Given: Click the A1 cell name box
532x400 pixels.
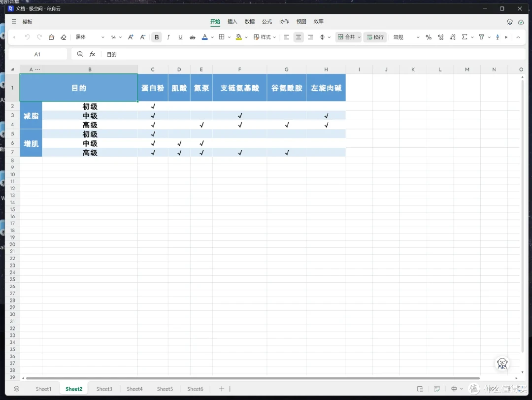Looking at the screenshot, I should [x=37, y=54].
